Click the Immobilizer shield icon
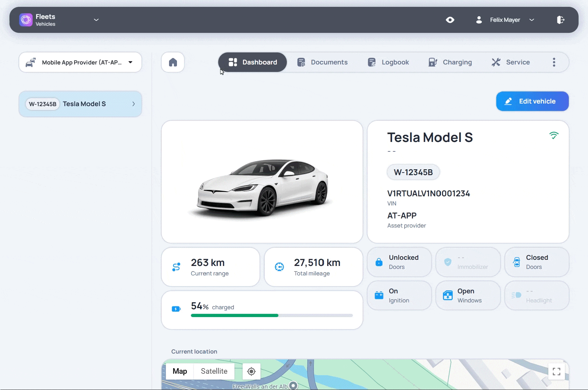This screenshot has height=390, width=588. point(448,262)
